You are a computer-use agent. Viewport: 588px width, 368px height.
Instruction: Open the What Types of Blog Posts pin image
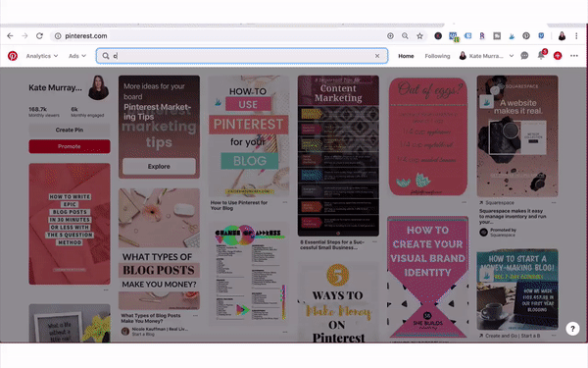tap(159, 249)
